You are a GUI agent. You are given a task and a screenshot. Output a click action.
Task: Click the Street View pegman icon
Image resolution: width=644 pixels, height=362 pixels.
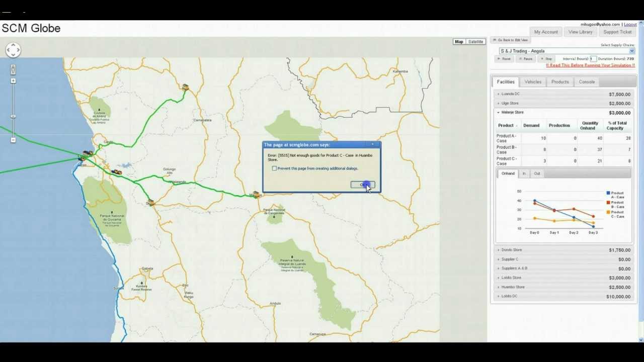coord(13,69)
